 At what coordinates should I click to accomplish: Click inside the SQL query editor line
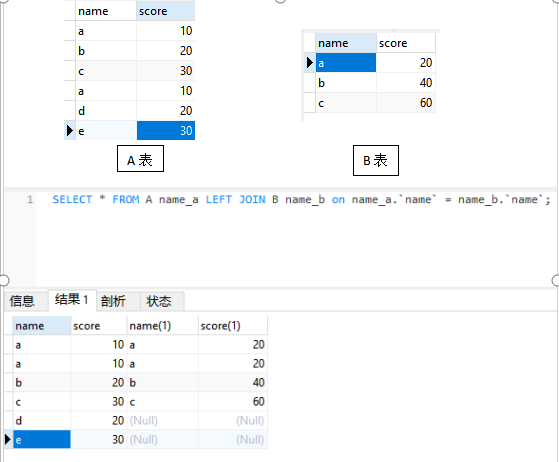(x=301, y=199)
